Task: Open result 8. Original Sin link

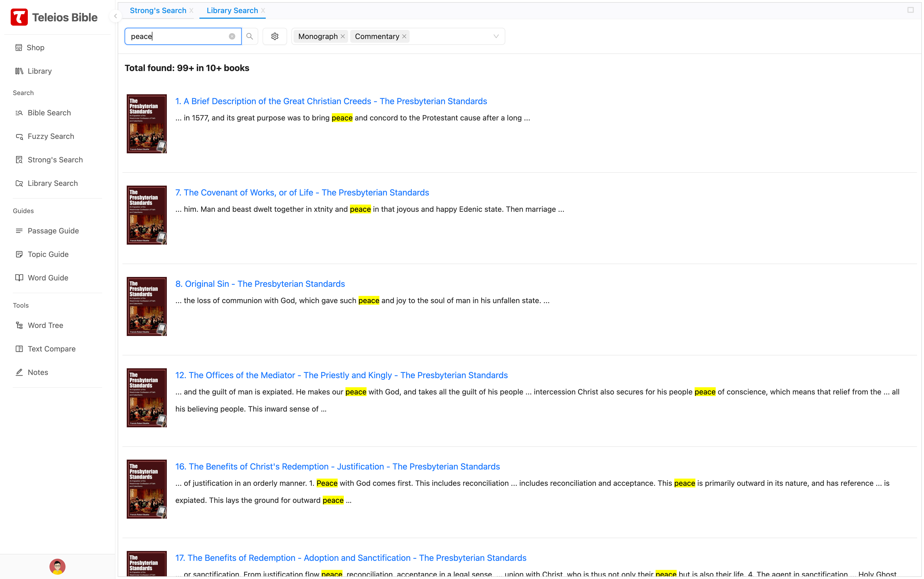Action: click(260, 284)
